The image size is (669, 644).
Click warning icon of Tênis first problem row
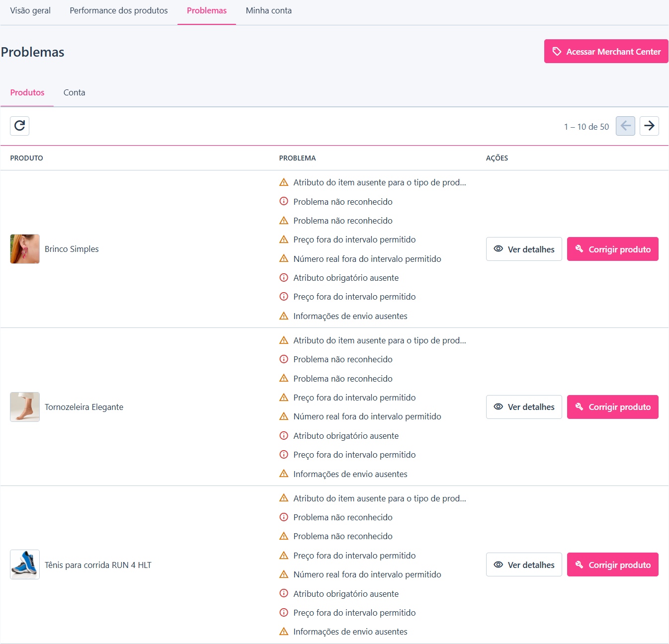(x=284, y=498)
